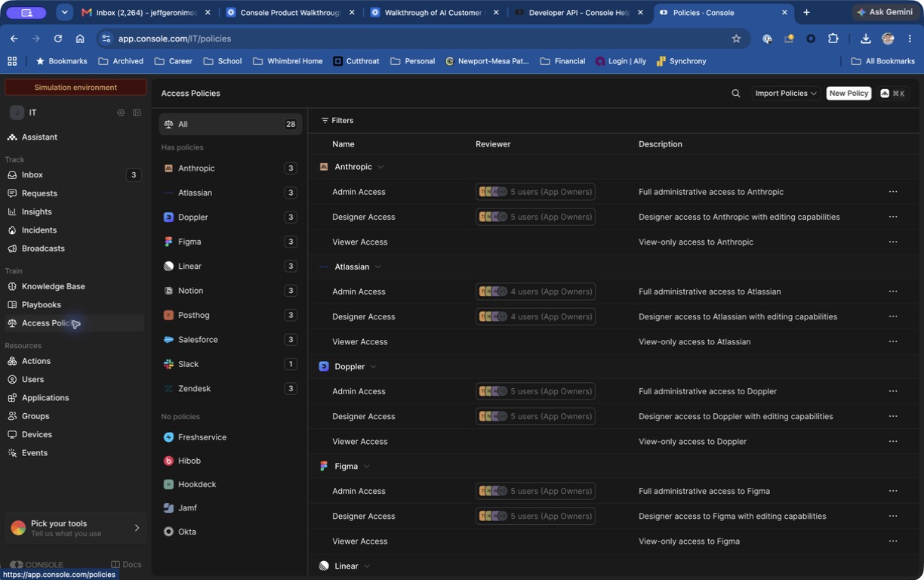This screenshot has width=924, height=580.
Task: Reload the page
Action: (58, 39)
